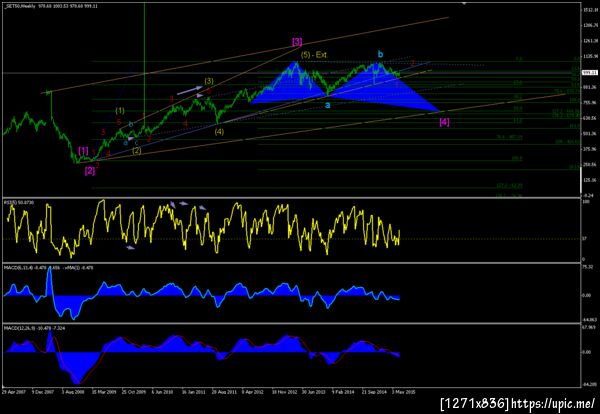Click the 16 Jan 2011 date label
Image resolution: width=600 pixels, height=414 pixels.
(x=193, y=391)
